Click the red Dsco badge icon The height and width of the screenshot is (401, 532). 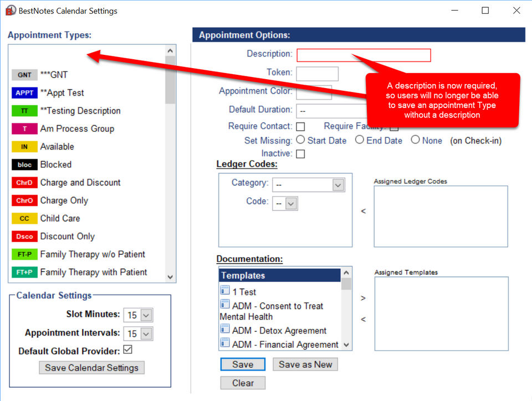(x=24, y=237)
